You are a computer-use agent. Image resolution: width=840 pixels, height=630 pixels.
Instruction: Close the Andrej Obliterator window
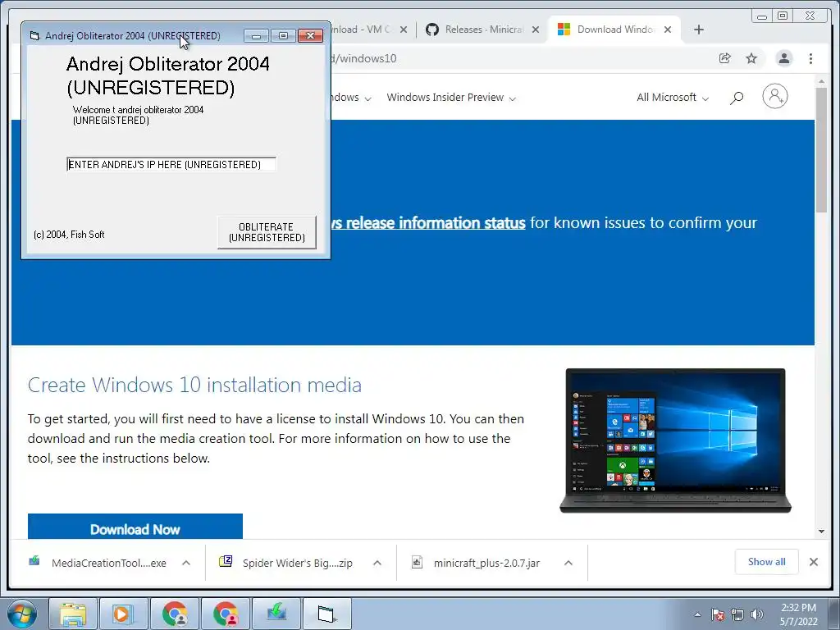(x=310, y=36)
